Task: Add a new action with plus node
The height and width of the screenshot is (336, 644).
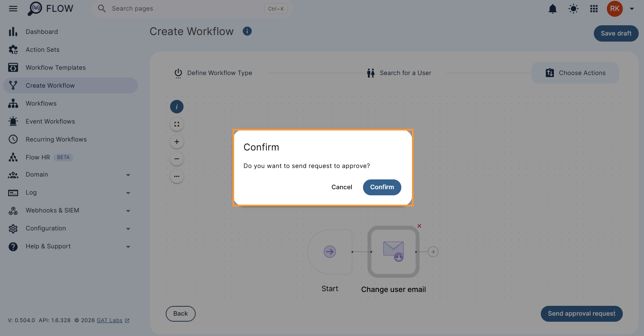Action: click(433, 252)
